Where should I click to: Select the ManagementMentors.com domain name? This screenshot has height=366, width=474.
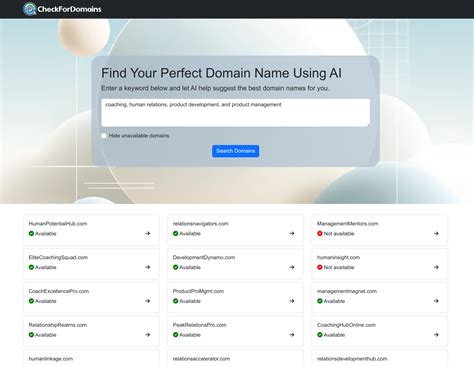348,224
